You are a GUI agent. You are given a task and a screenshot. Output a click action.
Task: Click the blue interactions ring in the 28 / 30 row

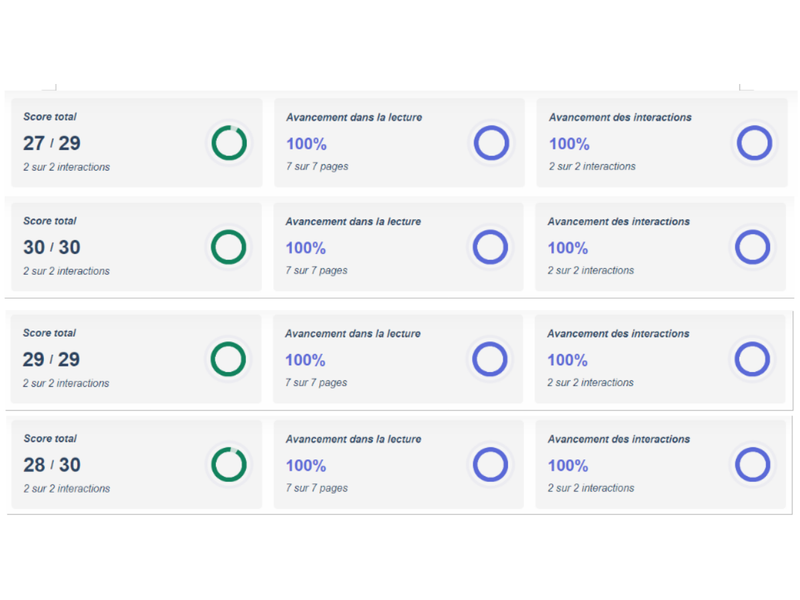(752, 464)
